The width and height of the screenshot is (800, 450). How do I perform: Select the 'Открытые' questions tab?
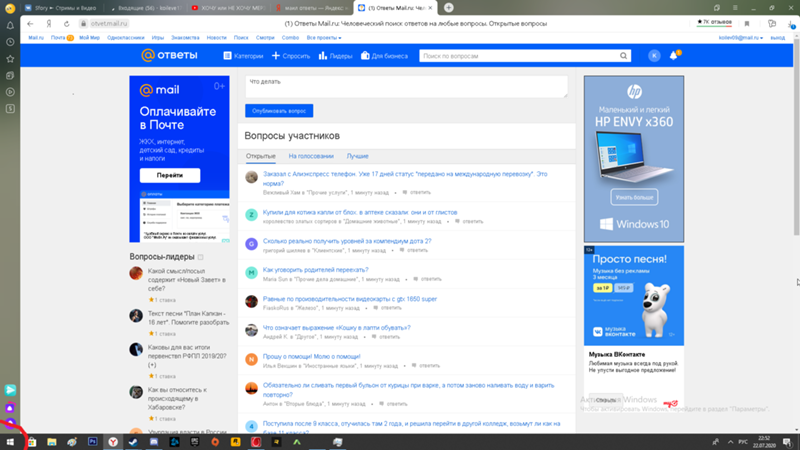coord(260,156)
